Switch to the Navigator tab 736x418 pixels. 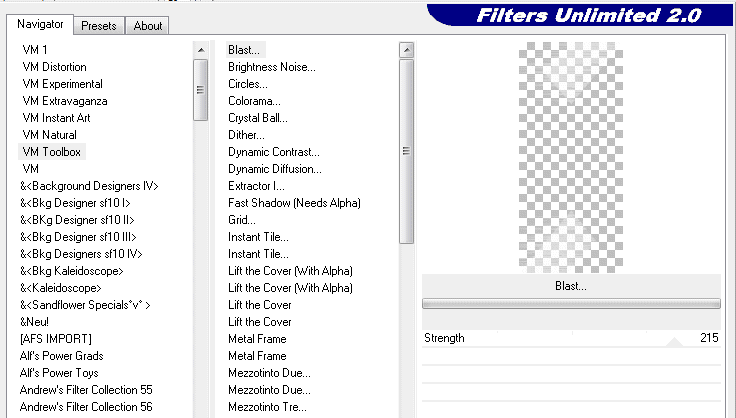pos(40,24)
